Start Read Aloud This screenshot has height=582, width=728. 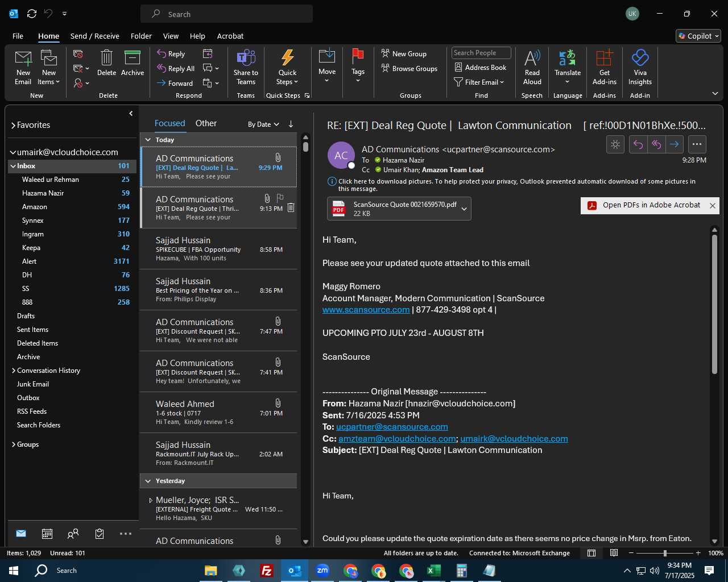pos(532,68)
